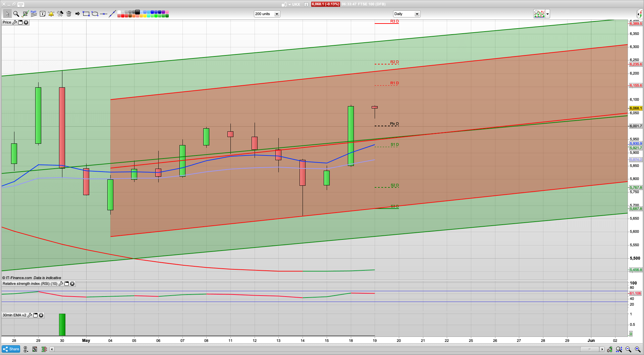The image size is (644, 355).
Task: Pick the ellipse drawing tool
Action: point(95,14)
